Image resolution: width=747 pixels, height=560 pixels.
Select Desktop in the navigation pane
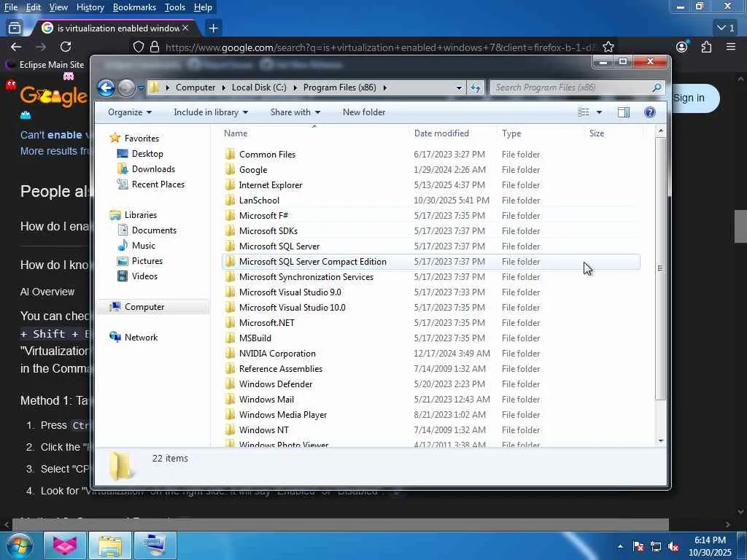point(141,155)
